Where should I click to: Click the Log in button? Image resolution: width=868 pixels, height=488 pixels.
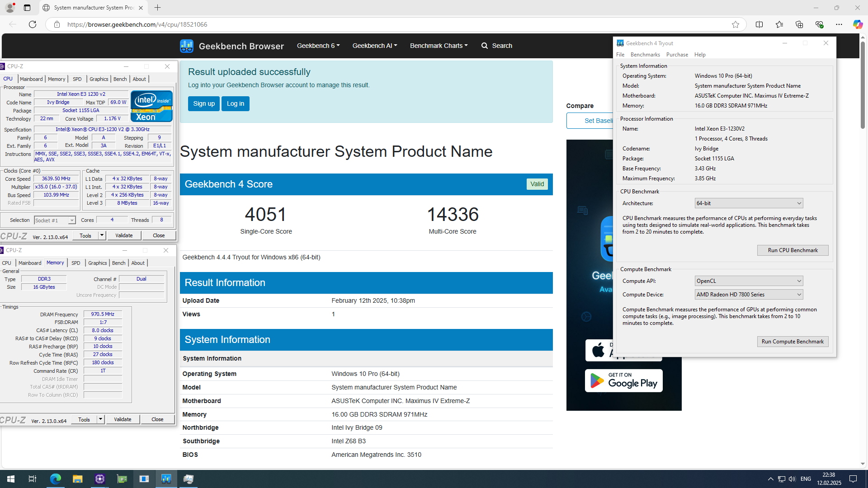(236, 103)
